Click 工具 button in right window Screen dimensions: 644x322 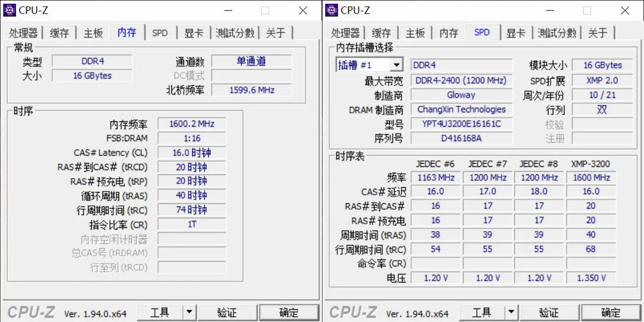click(482, 313)
